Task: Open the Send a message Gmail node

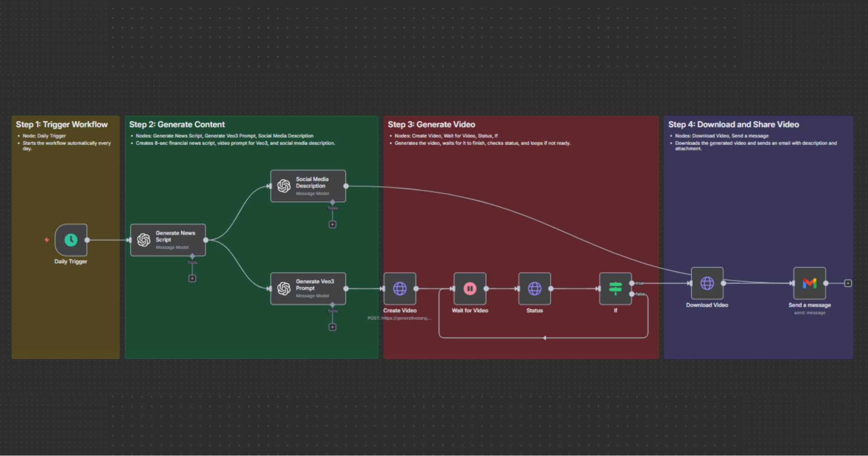Action: 809,283
